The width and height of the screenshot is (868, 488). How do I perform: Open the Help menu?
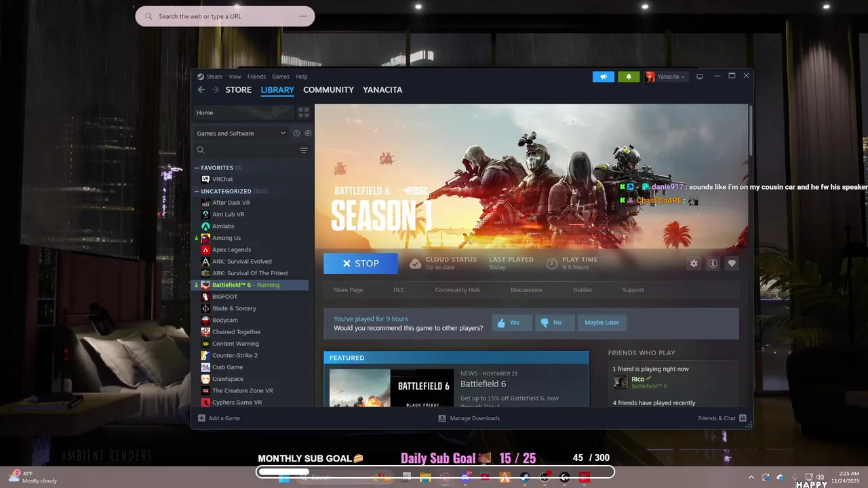[302, 77]
